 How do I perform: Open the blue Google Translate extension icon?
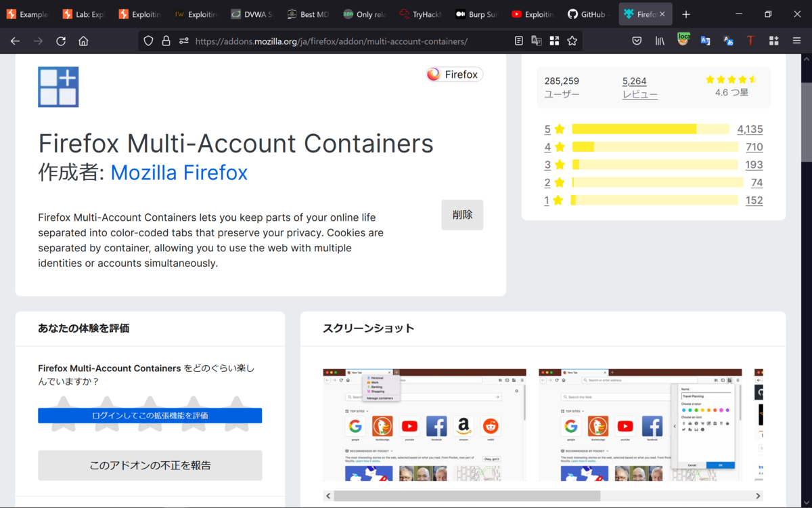pos(705,41)
